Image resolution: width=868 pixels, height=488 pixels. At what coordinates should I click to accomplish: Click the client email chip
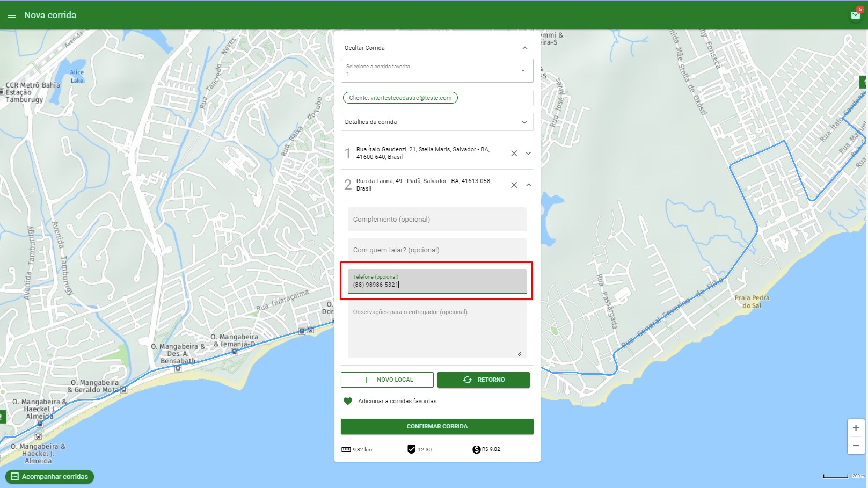coord(400,98)
